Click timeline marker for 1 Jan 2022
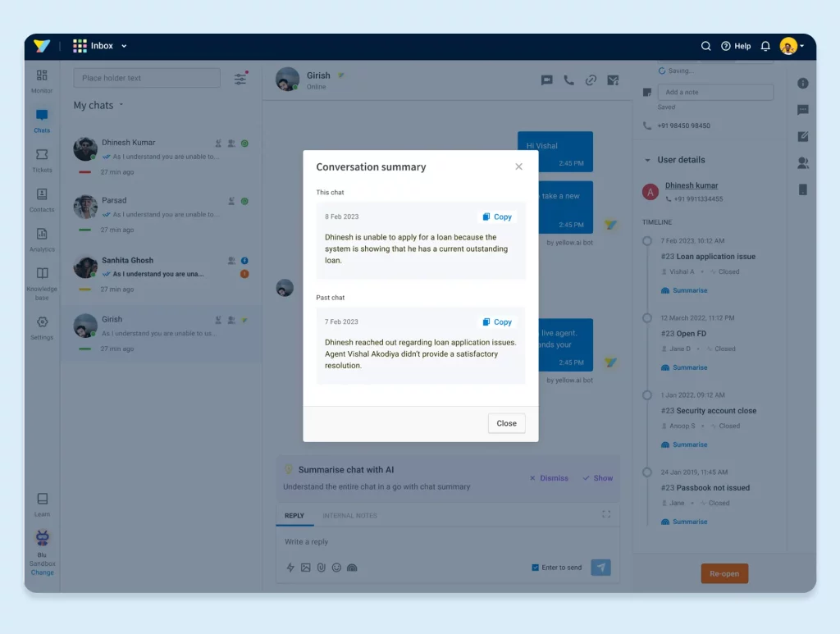840x634 pixels. [647, 395]
